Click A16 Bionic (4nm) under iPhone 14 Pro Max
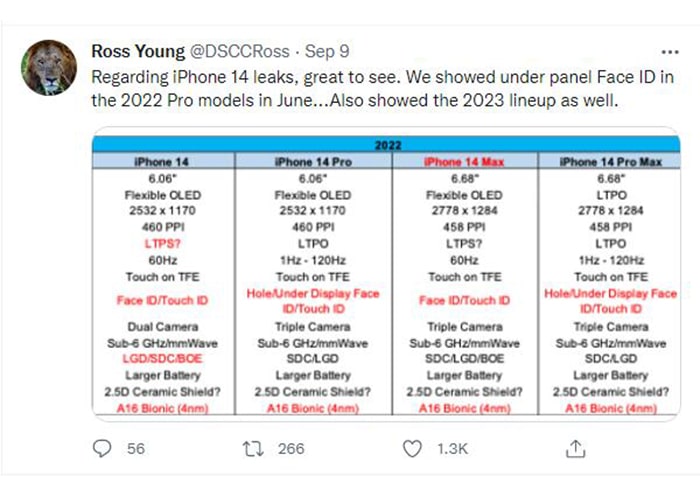The height and width of the screenshot is (500, 700). point(611,408)
